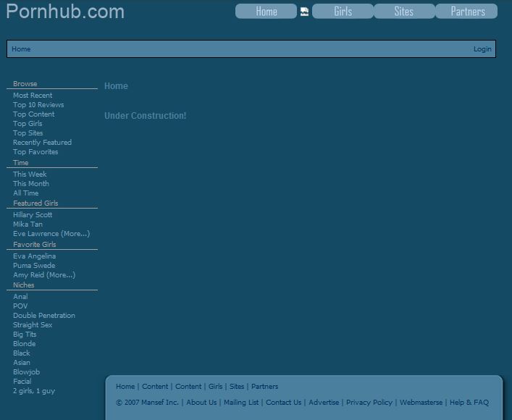
Task: Open Most Recent in the Browse list
Action: (33, 96)
